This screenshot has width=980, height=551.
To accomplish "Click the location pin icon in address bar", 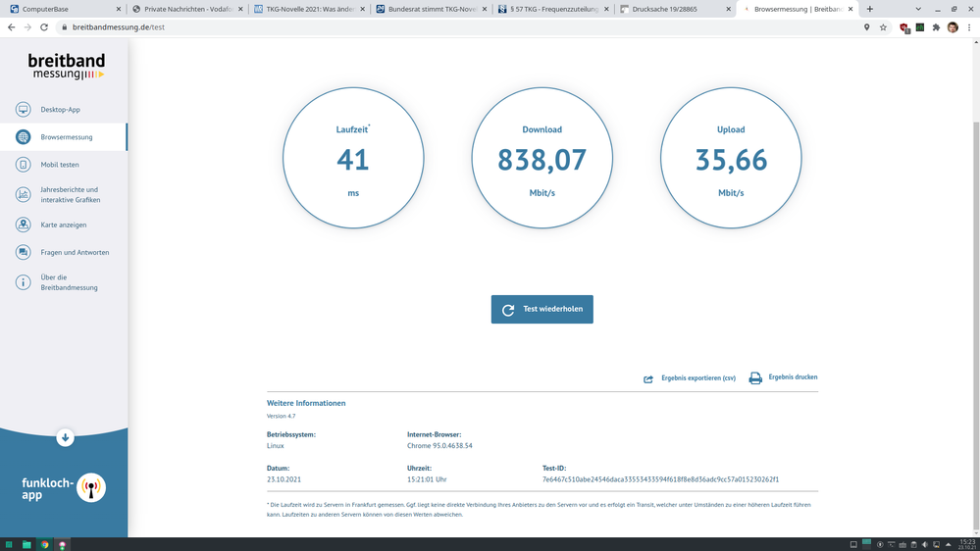I will tap(867, 27).
